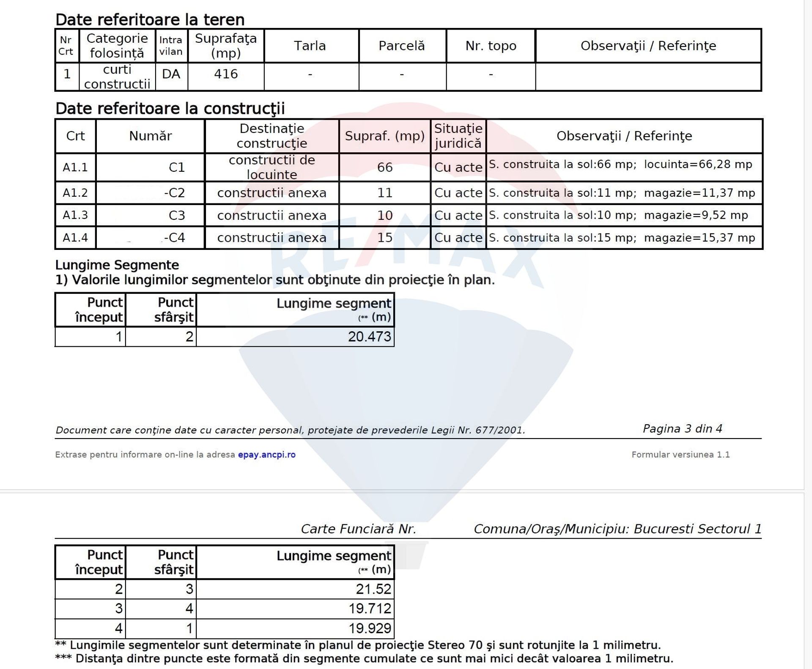Click the 'Formular versiunea 1.1' footer text
The image size is (812, 669).
680,455
